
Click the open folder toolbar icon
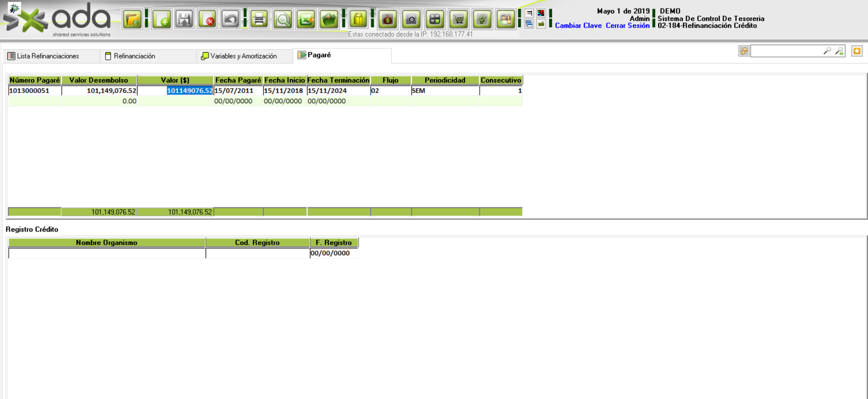tap(132, 19)
